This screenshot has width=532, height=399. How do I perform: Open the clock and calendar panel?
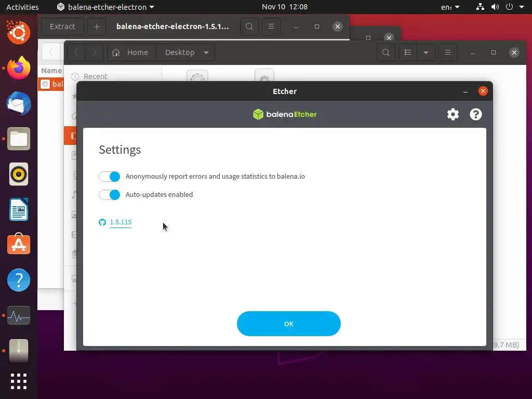[x=285, y=7]
